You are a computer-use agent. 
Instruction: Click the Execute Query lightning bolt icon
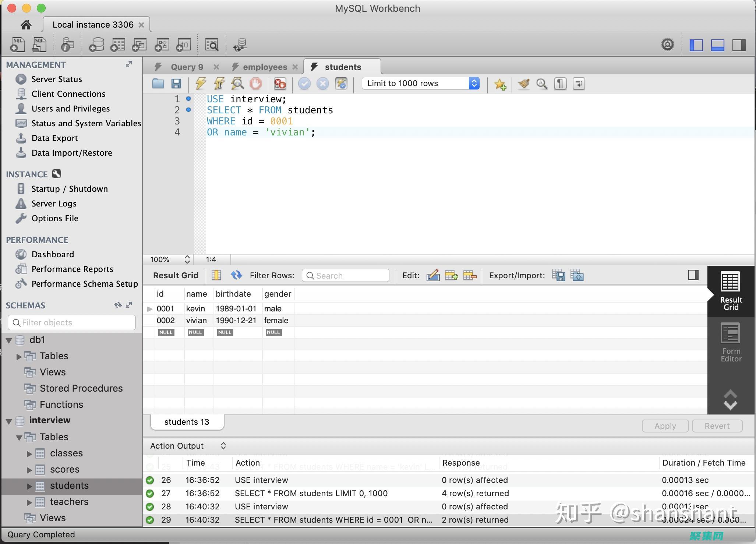(199, 83)
